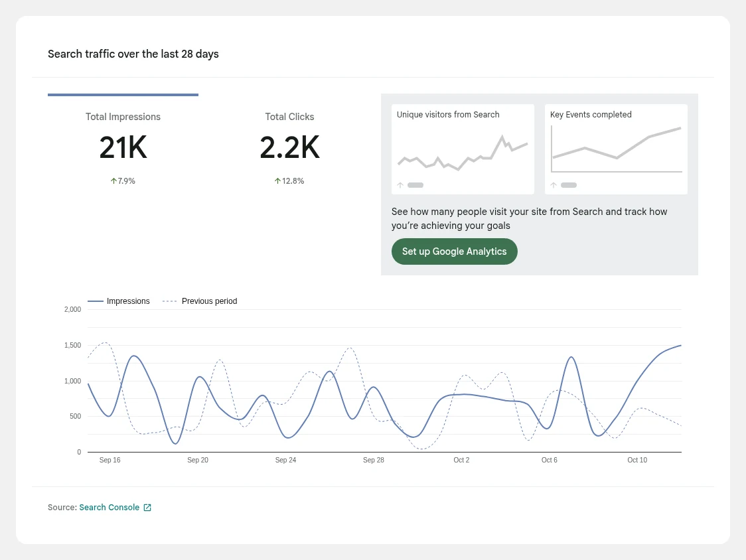Open Key Events completed card

click(x=616, y=149)
